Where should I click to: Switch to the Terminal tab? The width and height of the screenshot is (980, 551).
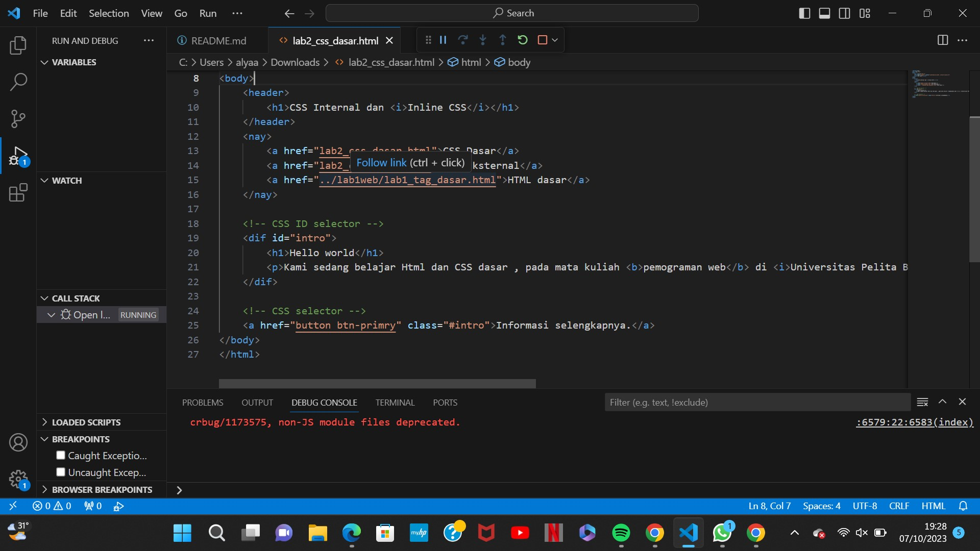395,403
